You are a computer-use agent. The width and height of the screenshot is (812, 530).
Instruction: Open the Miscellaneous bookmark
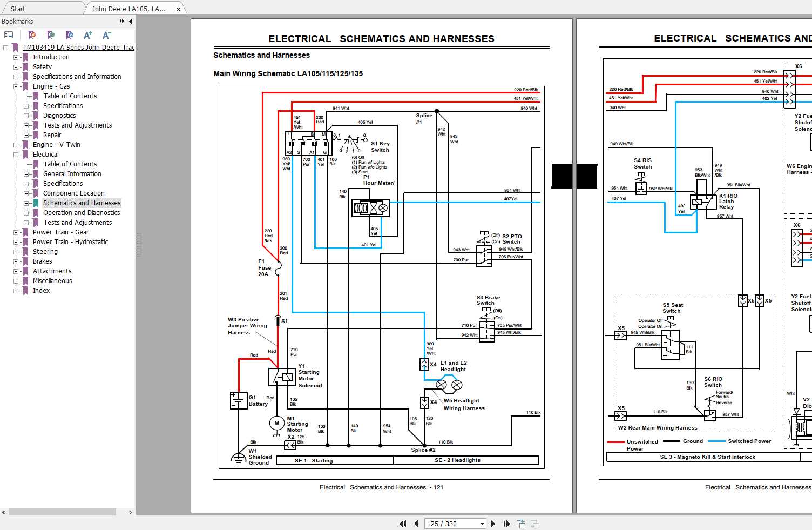52,281
